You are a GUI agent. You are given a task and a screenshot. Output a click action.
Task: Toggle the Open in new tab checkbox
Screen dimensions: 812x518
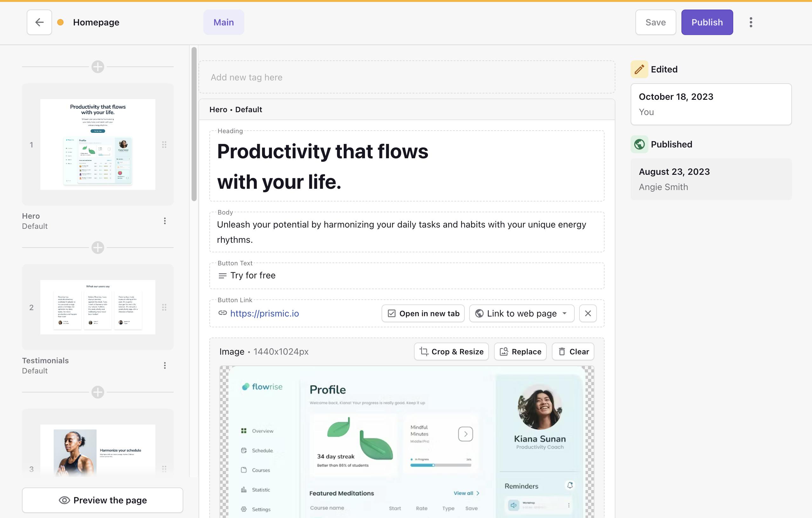pos(391,313)
